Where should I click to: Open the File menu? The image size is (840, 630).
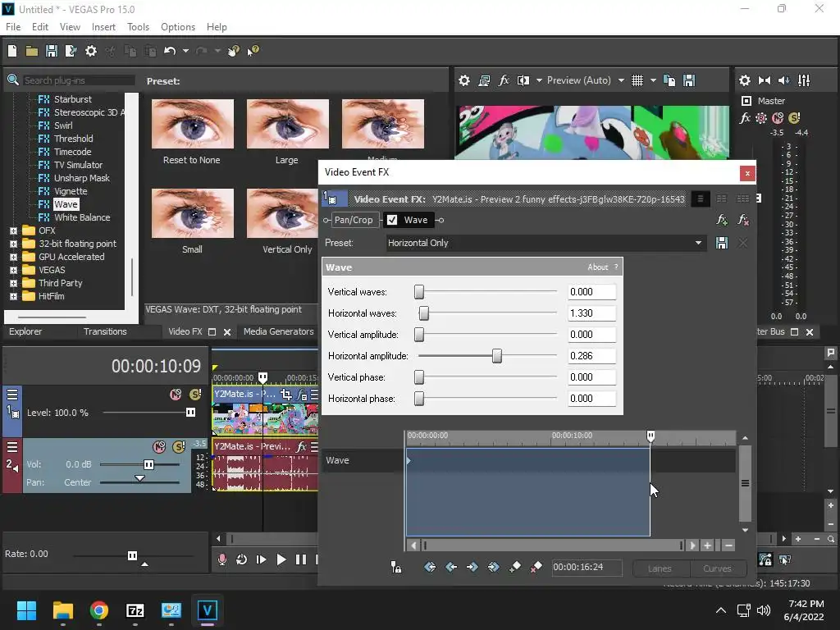tap(13, 27)
